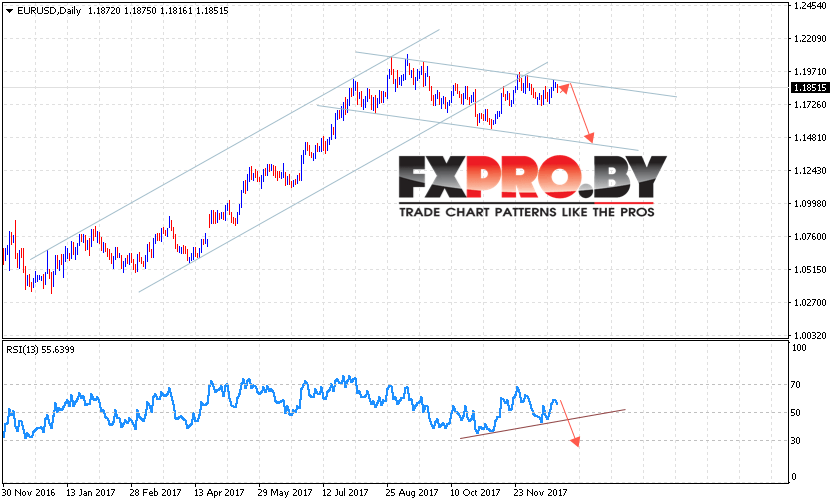The width and height of the screenshot is (831, 504).
Task: Click the 1.24540 price axis label
Action: [810, 6]
